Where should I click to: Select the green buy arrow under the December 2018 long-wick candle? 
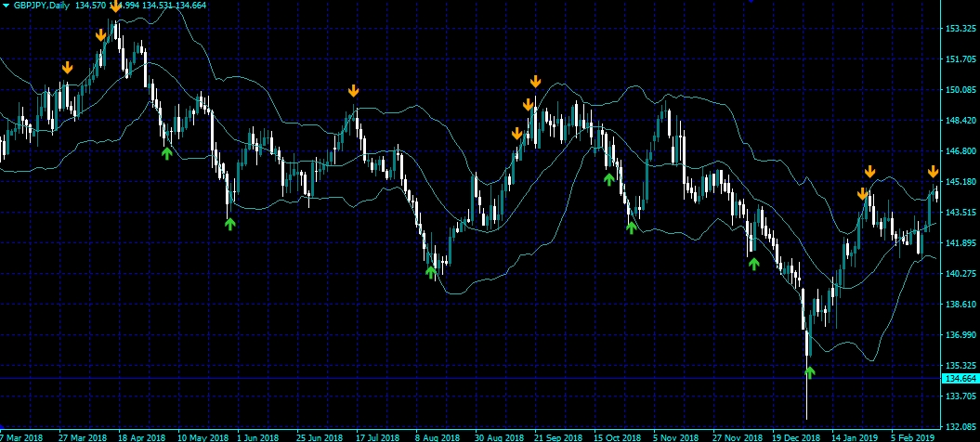click(x=809, y=372)
